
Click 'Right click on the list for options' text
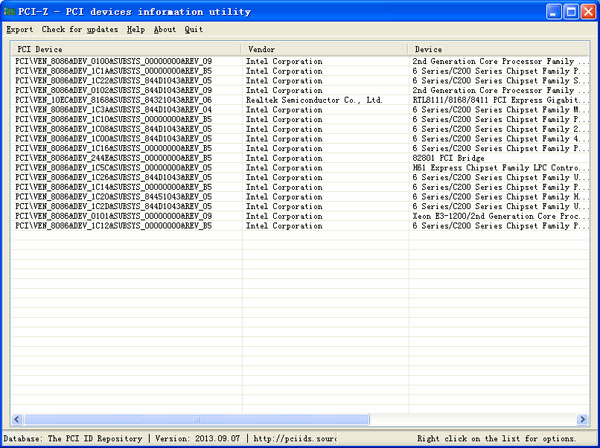coord(497,438)
